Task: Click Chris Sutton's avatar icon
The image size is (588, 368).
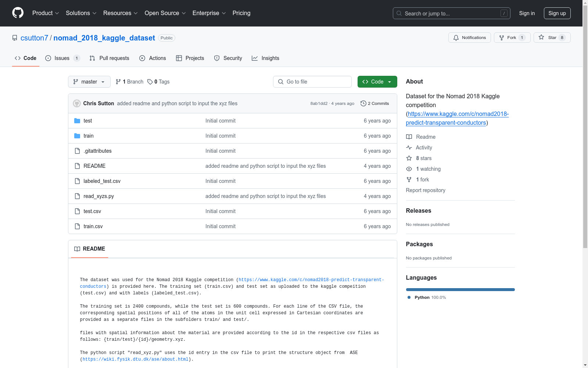Action: pos(77,103)
